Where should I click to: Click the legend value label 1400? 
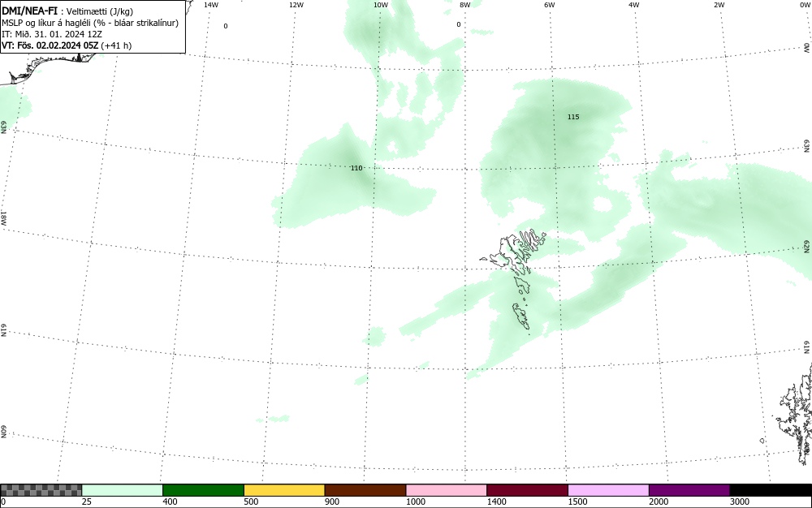click(497, 502)
